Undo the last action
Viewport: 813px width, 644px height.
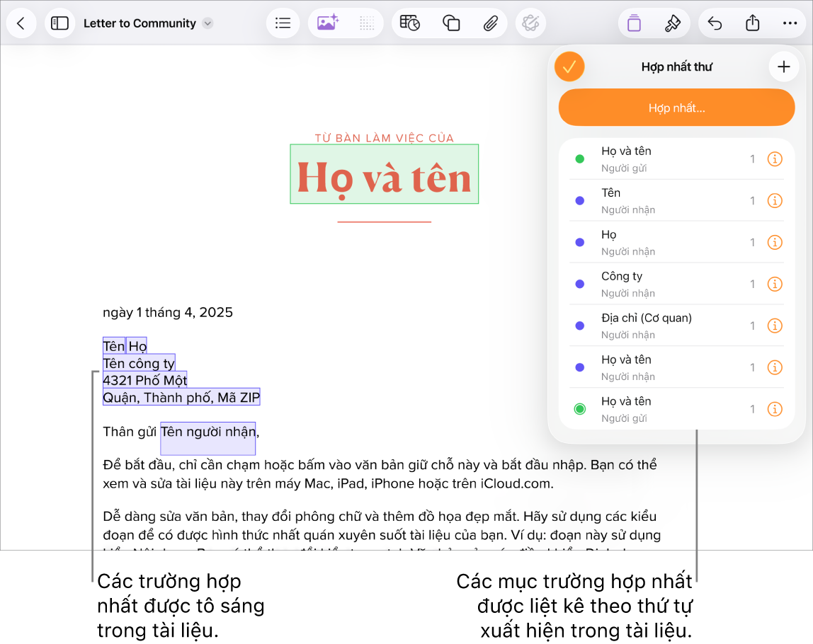[x=715, y=23]
